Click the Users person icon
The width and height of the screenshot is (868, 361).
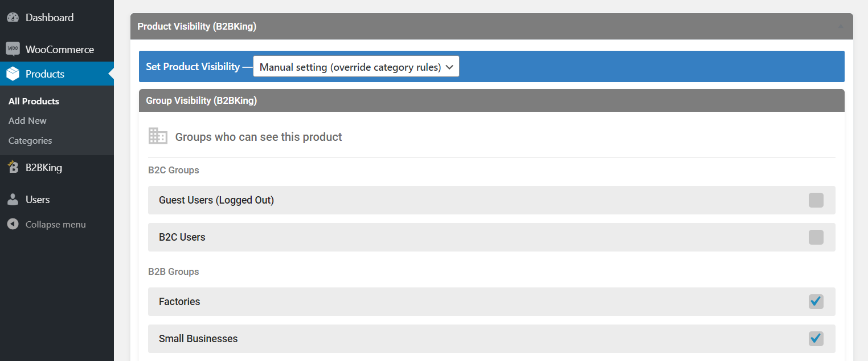point(13,200)
